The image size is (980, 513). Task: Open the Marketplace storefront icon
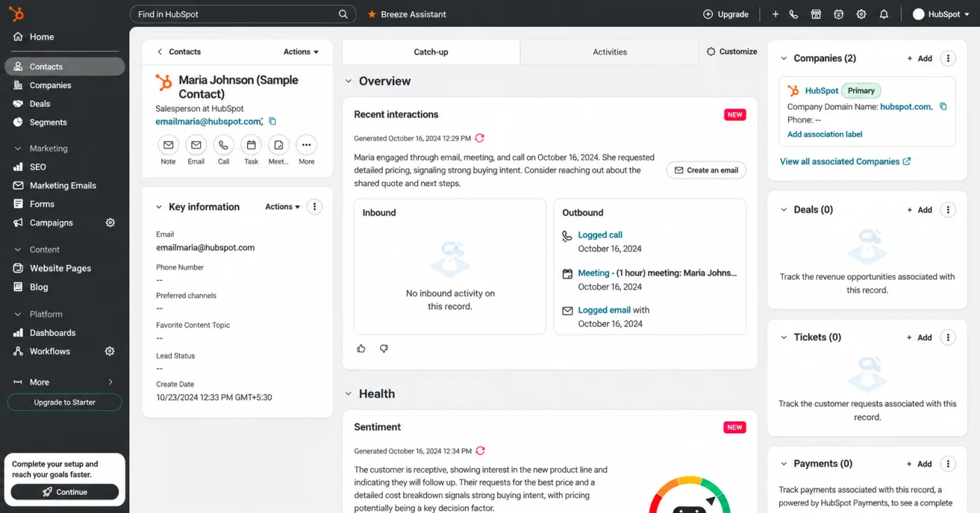coord(815,14)
